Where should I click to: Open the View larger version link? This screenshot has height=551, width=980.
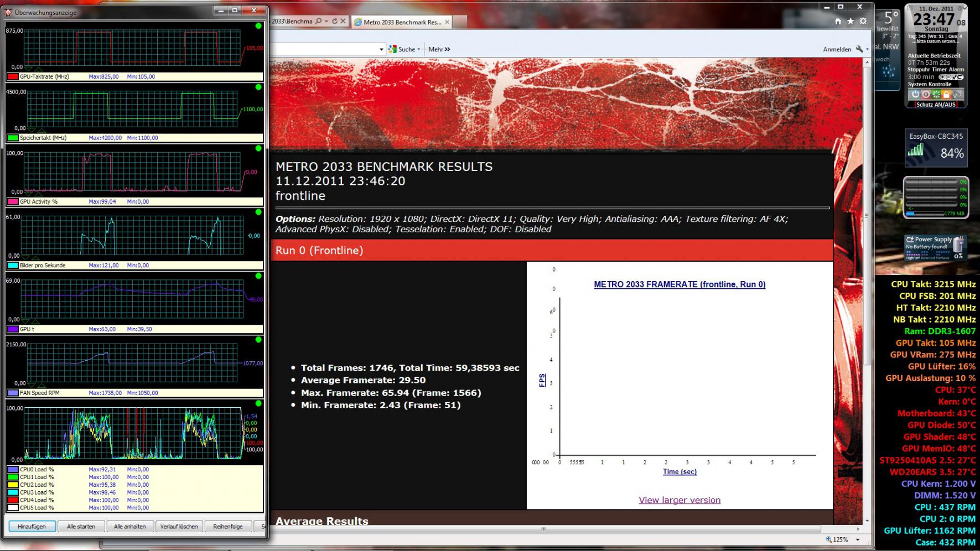point(680,500)
